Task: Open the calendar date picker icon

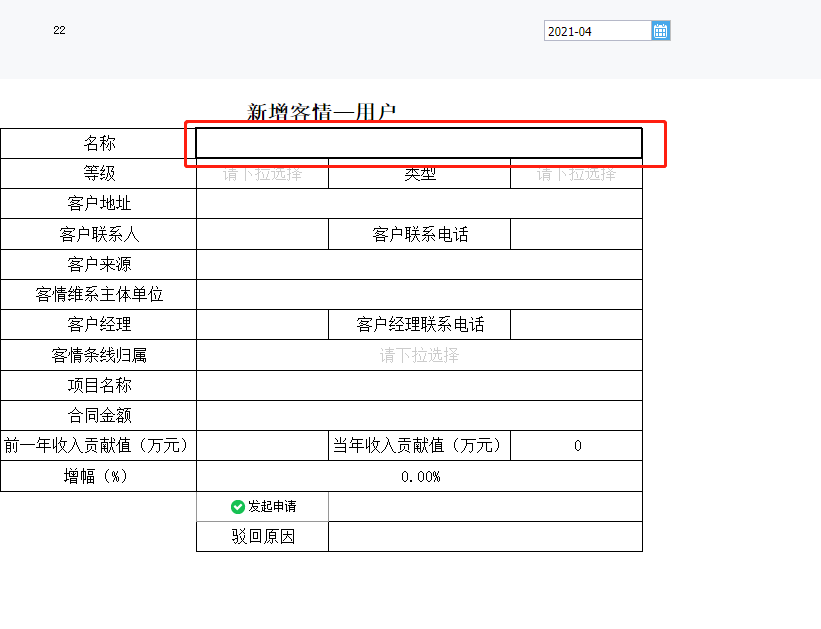Action: (x=660, y=31)
